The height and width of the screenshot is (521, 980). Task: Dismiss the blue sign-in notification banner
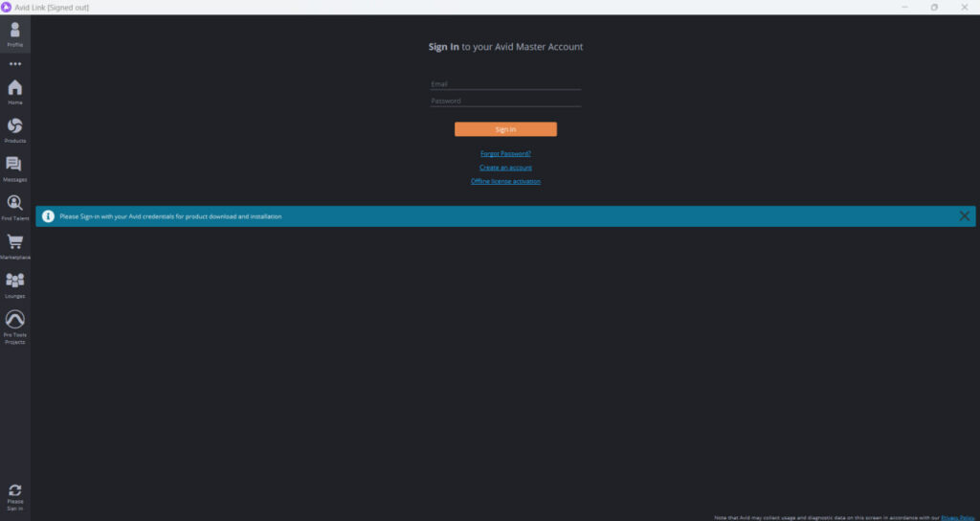click(965, 216)
